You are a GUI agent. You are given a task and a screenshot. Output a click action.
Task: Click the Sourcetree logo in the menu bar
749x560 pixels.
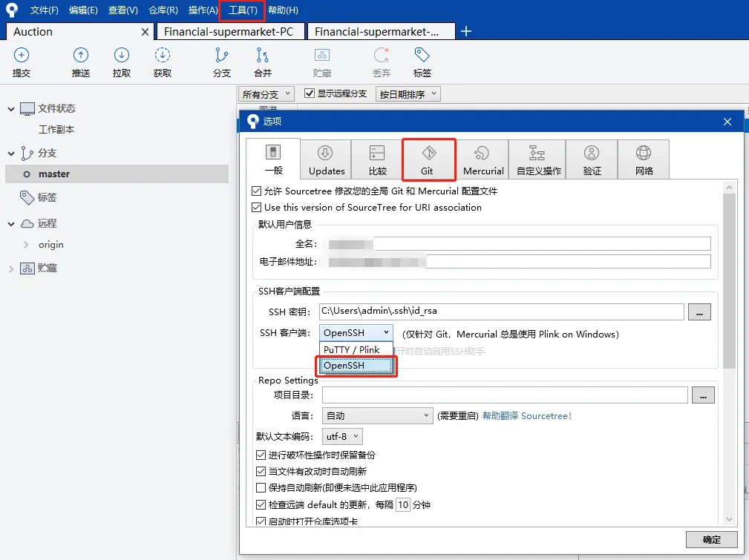click(11, 10)
